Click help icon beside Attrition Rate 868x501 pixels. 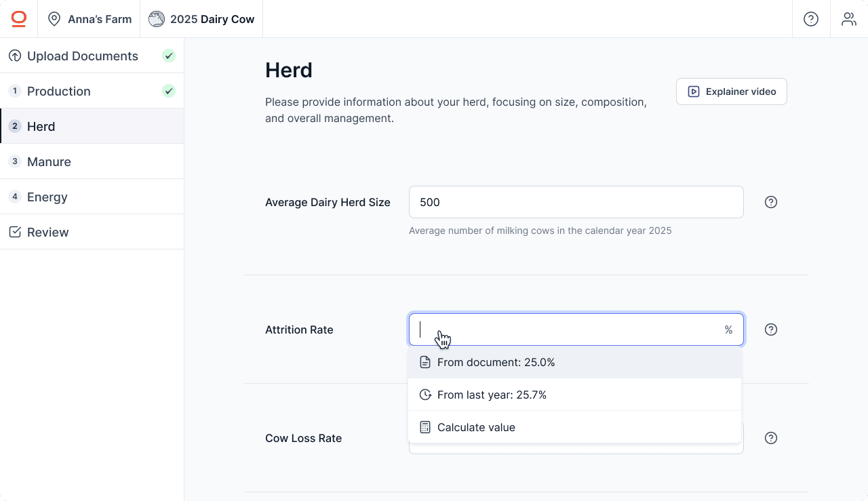(x=771, y=329)
